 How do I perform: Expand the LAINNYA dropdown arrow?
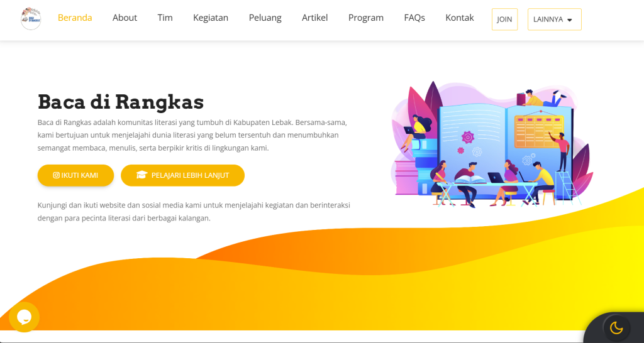(570, 19)
